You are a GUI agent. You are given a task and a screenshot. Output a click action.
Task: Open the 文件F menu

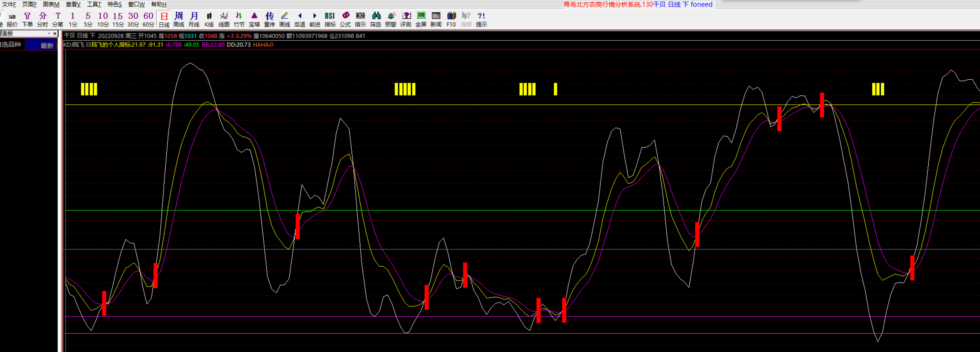[x=9, y=4]
